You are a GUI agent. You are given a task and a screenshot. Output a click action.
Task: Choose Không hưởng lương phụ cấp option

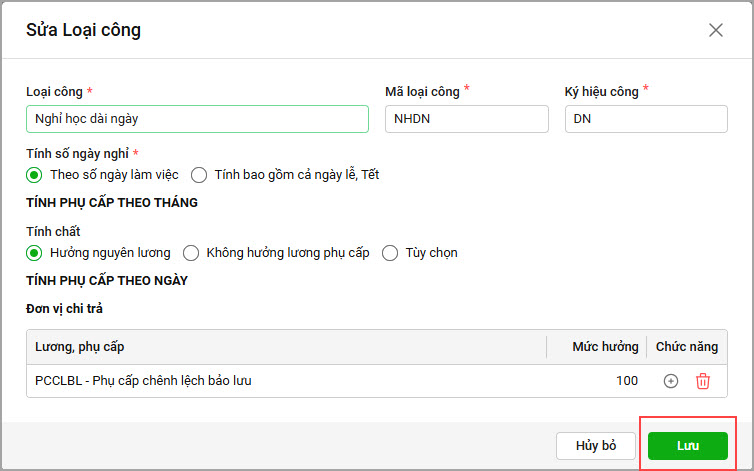190,253
